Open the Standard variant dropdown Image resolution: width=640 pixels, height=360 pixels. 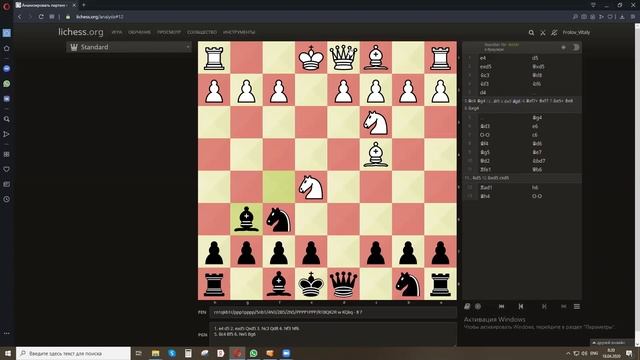[x=129, y=47]
